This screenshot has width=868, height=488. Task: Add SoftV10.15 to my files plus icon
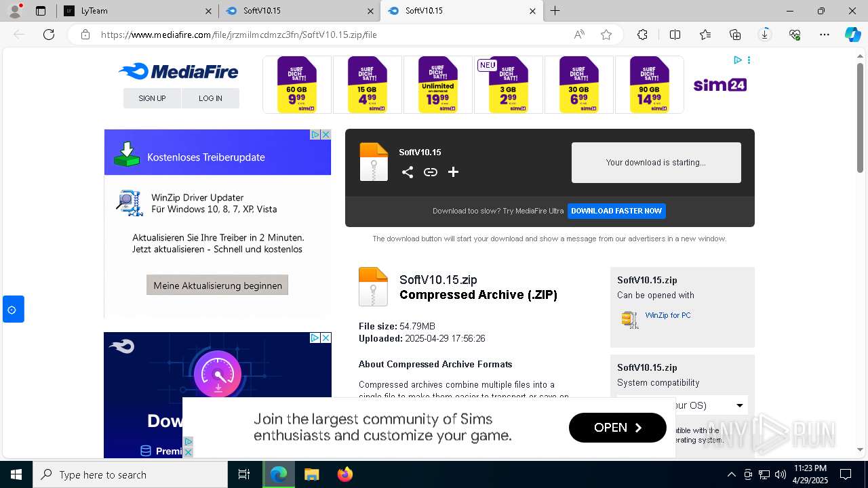[454, 172]
